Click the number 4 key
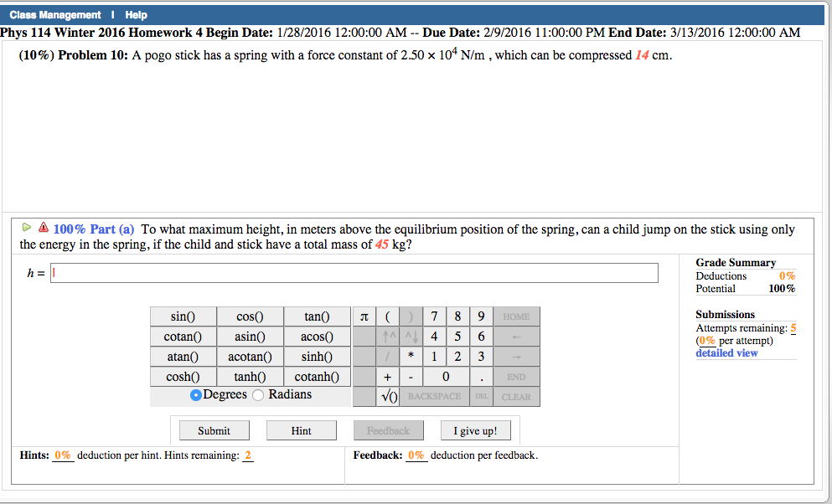The width and height of the screenshot is (832, 504). (x=434, y=337)
